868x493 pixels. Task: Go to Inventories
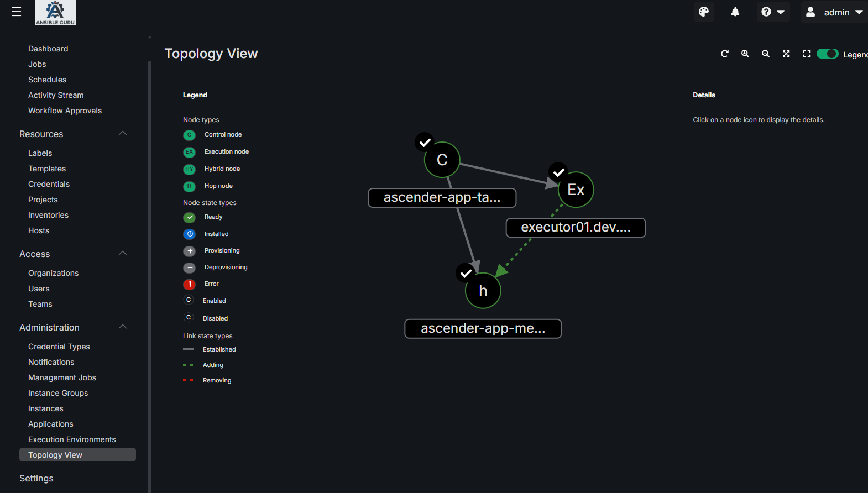(48, 215)
